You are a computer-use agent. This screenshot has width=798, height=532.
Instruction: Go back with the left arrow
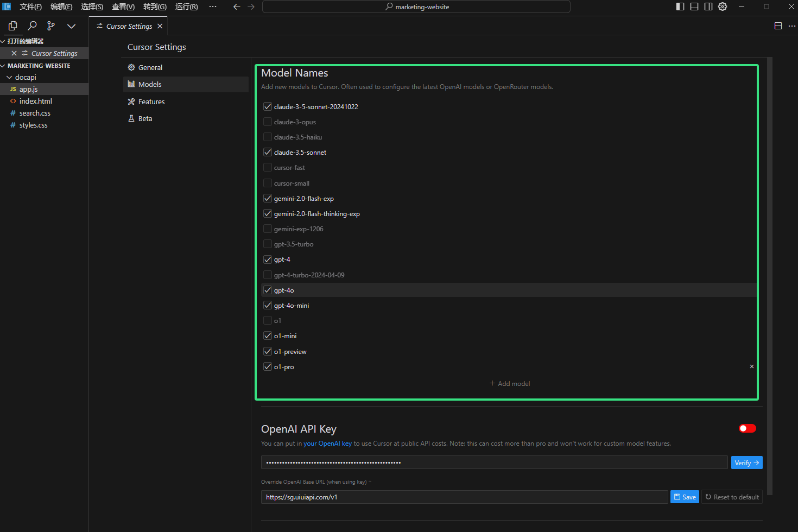point(237,7)
